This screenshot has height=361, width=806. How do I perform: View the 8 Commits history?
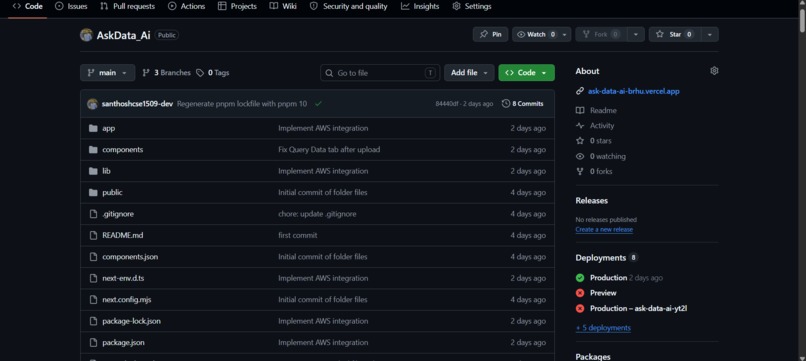[522, 104]
